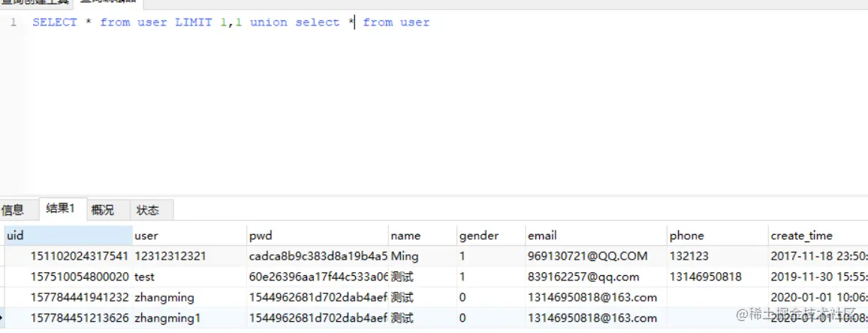Select gender cell in test row

point(490,277)
